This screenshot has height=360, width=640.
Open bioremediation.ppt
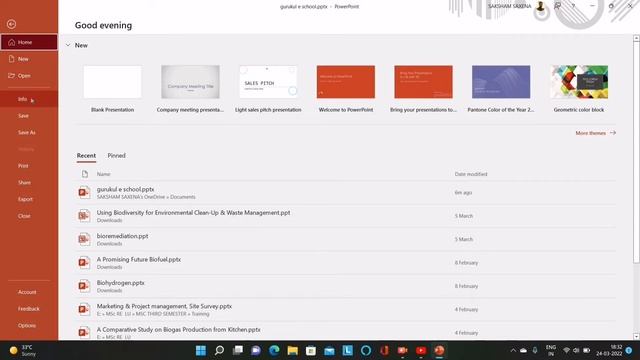[x=346, y=239]
